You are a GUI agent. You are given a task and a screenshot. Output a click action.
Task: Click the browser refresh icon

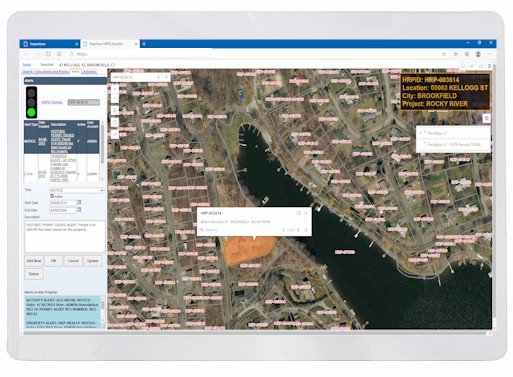pyautogui.click(x=48, y=54)
